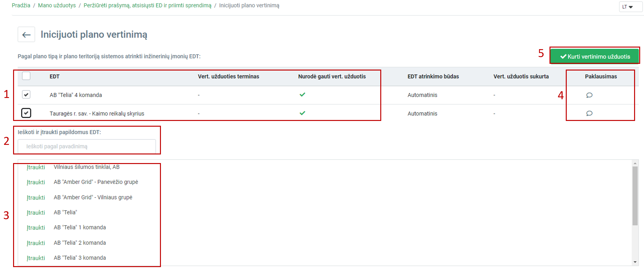Click Tauragės r. sav. - Kaimo reikalų skyrius cell
644x269 pixels.
97,113
